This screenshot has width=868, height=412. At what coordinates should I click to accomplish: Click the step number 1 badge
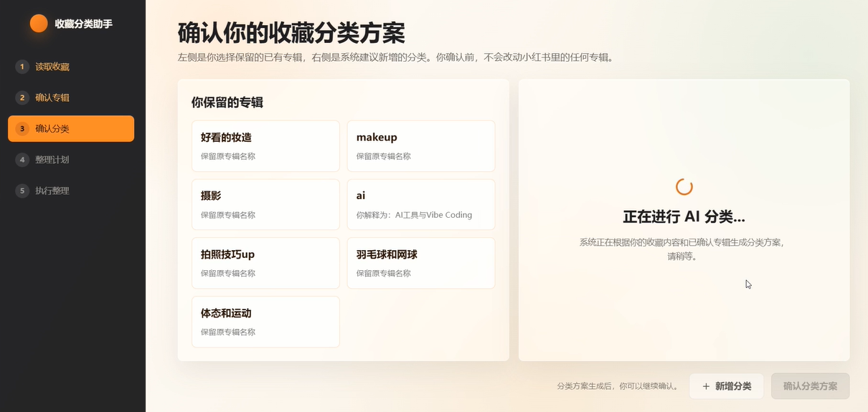tap(22, 67)
